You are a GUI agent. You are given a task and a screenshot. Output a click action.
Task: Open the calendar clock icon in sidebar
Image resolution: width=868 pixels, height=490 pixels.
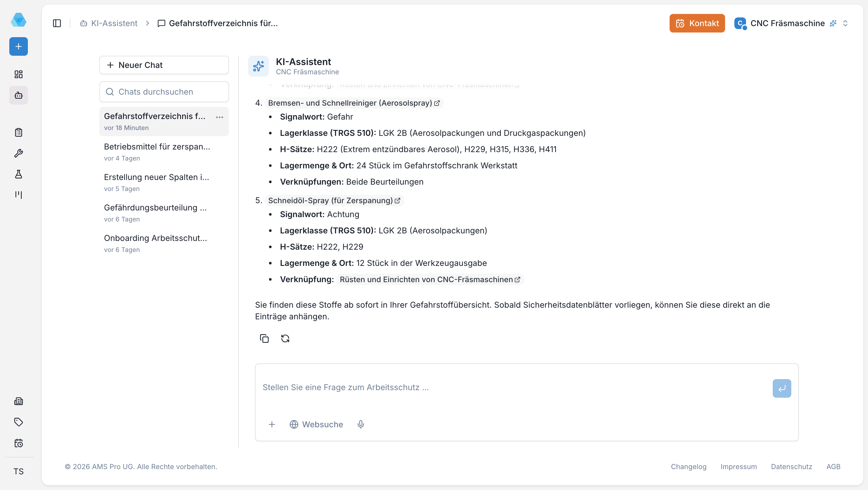19,443
